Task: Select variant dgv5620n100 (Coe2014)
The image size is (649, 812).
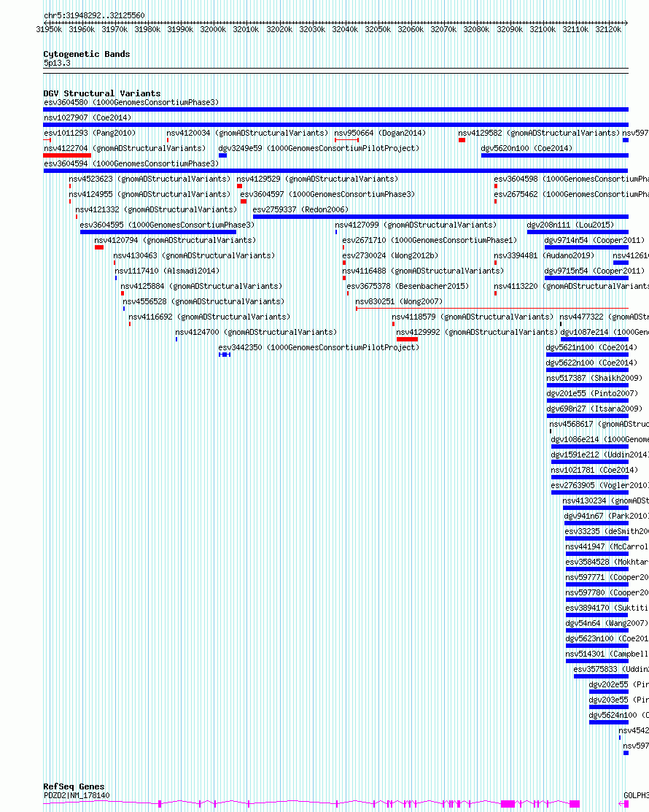Action: pos(526,148)
